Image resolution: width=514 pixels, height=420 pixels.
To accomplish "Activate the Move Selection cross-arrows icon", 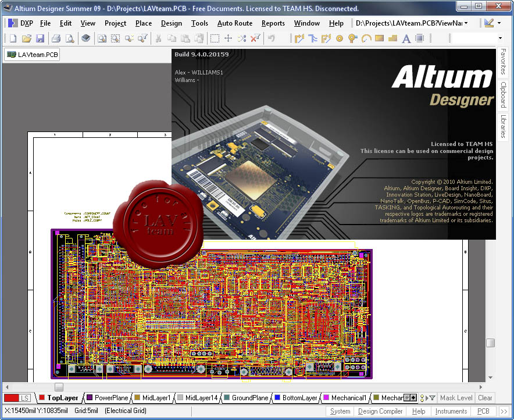I will [228, 39].
